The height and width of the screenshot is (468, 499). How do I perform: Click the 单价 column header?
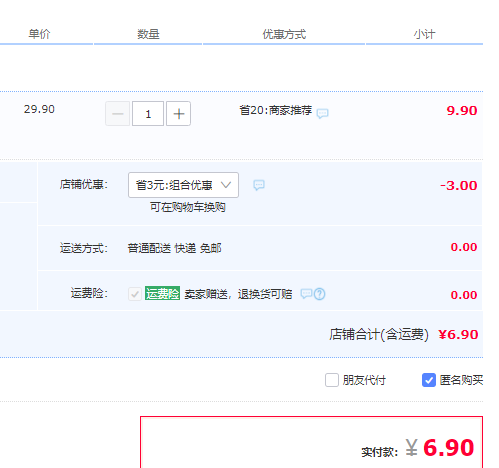click(x=39, y=34)
